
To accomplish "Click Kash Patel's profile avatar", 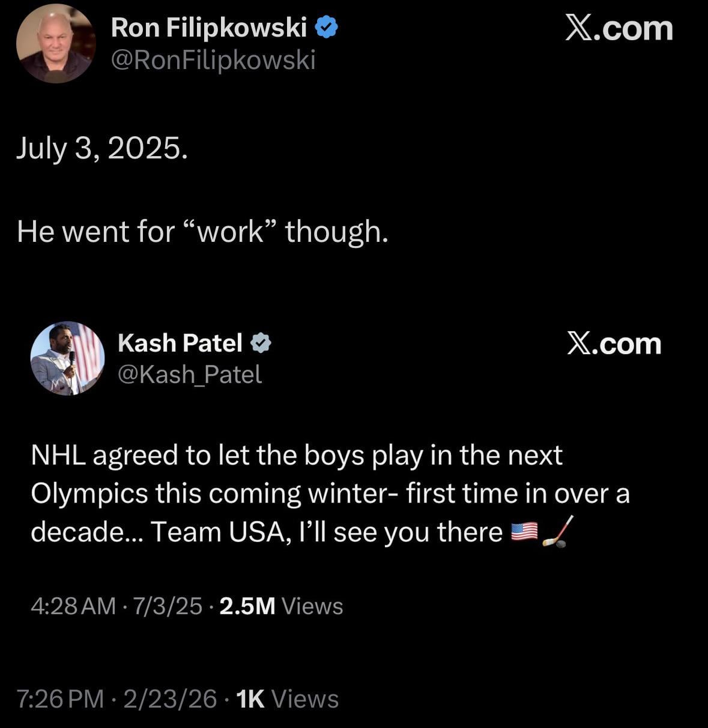I will (x=67, y=358).
